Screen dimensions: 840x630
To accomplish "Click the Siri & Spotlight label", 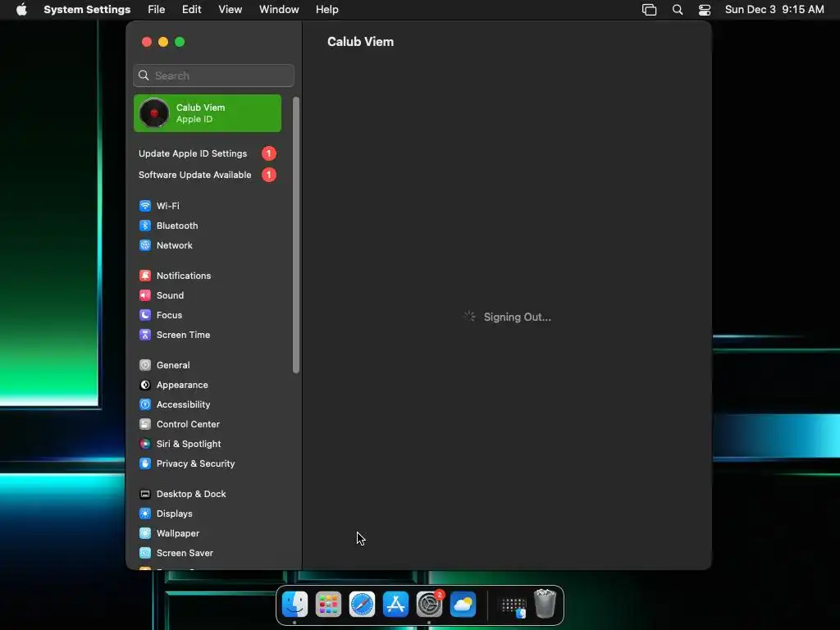I will point(189,444).
